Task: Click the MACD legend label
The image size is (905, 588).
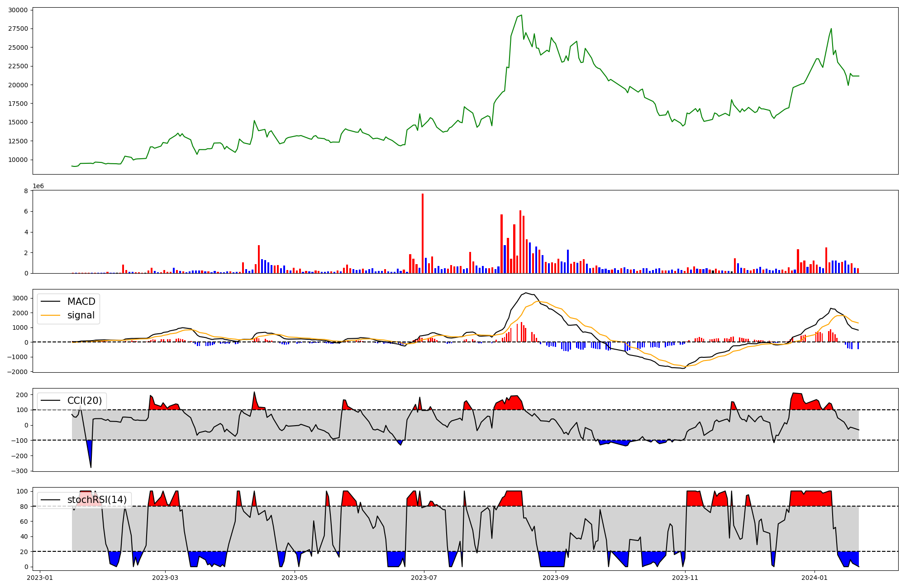Action: click(81, 302)
